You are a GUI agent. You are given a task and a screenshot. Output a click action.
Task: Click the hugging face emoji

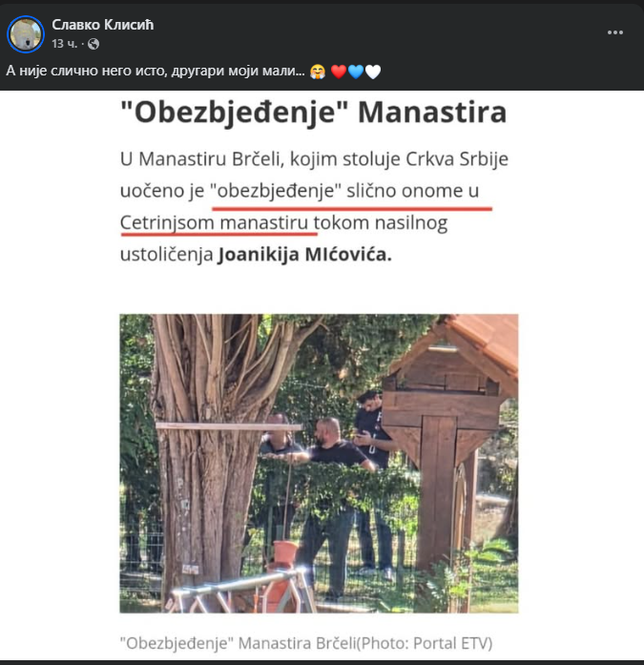point(318,72)
